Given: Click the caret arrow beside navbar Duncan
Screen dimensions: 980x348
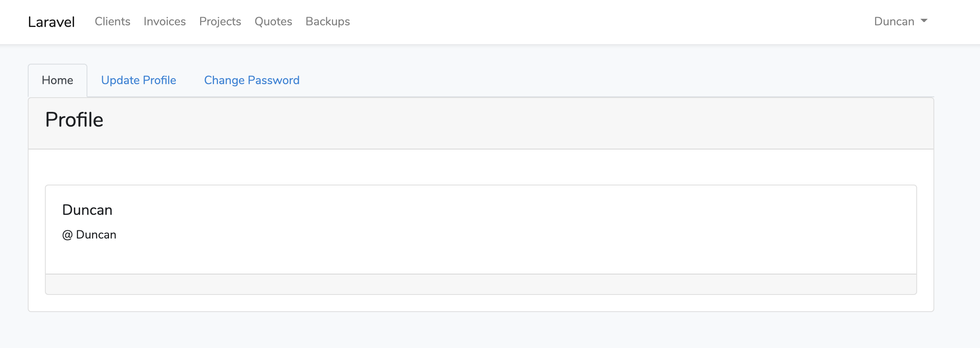Looking at the screenshot, I should (x=924, y=21).
